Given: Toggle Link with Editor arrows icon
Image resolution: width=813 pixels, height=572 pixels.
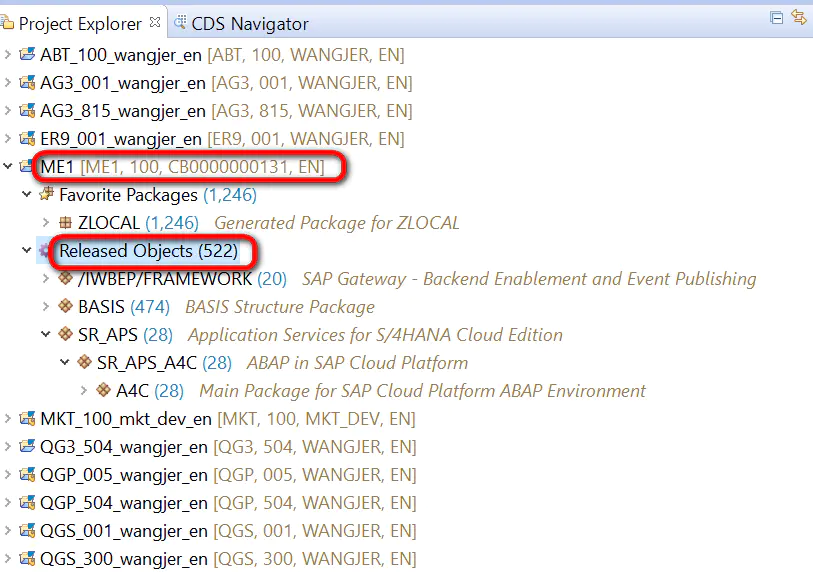Looking at the screenshot, I should click(799, 17).
